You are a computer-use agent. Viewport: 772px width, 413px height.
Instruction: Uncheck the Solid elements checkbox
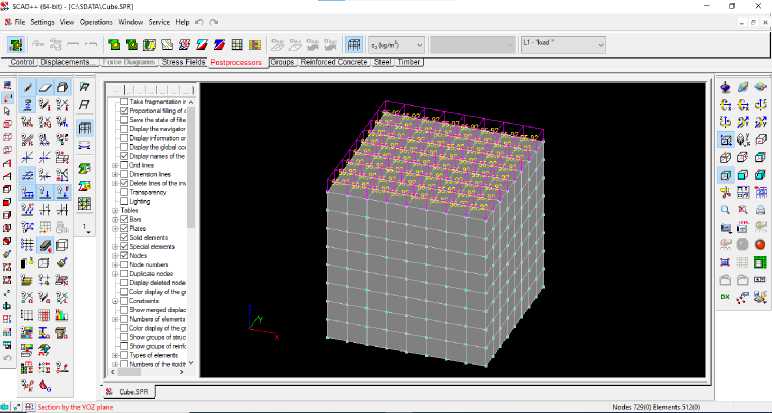(x=124, y=237)
